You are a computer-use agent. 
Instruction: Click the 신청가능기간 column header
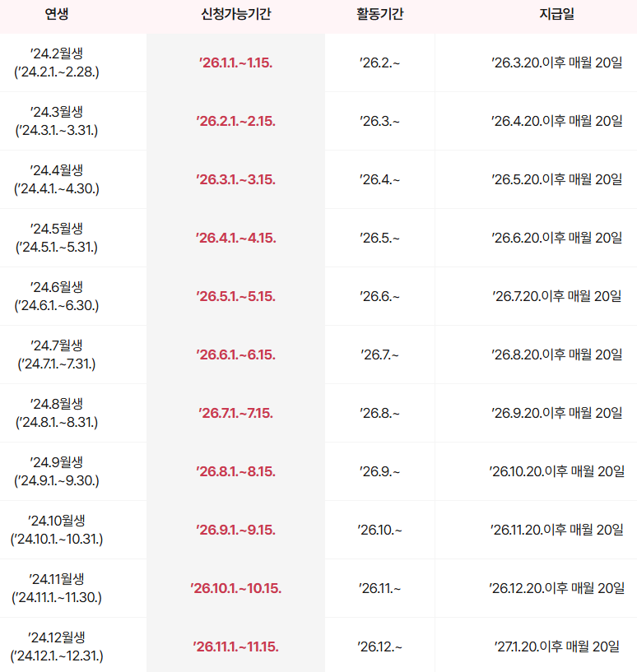pos(235,15)
